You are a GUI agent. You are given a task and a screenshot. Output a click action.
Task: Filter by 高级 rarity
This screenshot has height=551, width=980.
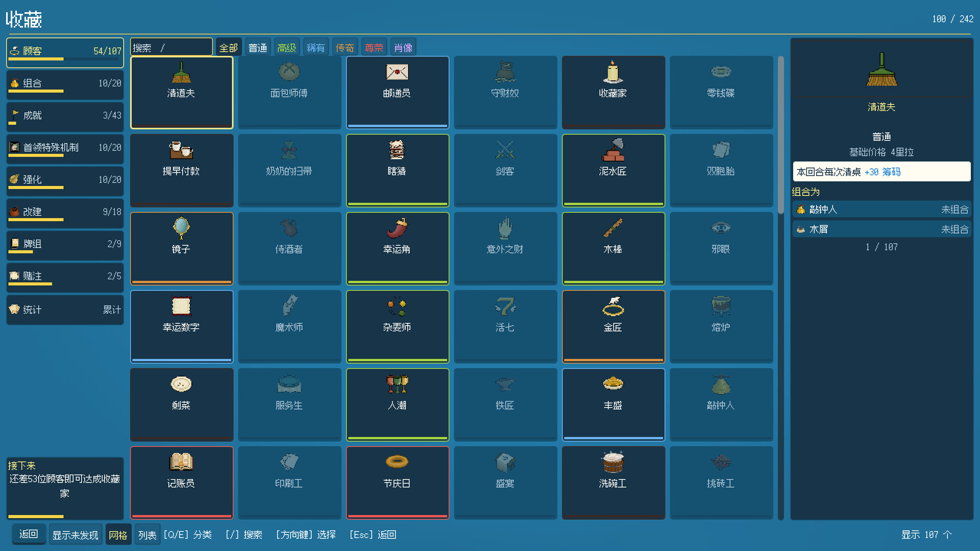pyautogui.click(x=287, y=47)
